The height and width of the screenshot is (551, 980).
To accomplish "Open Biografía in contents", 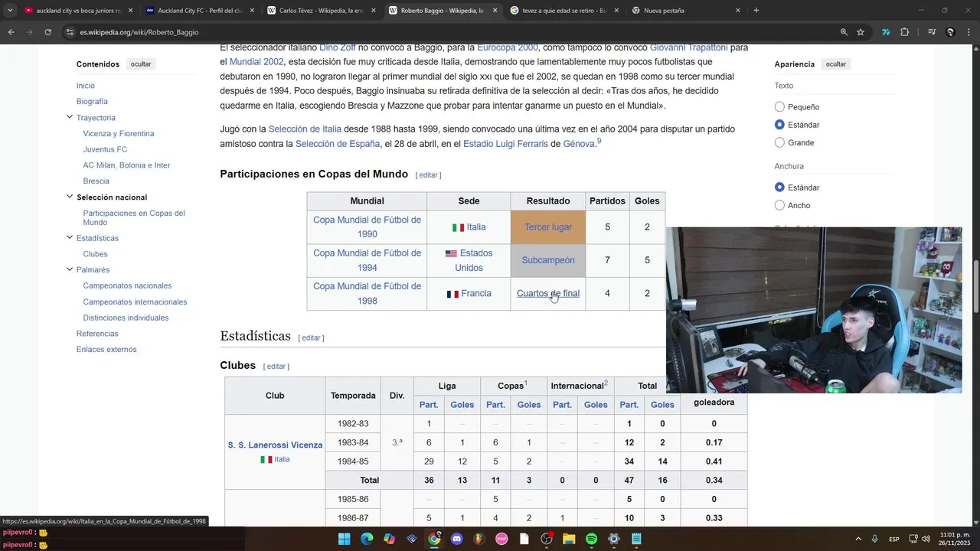I will [x=92, y=102].
